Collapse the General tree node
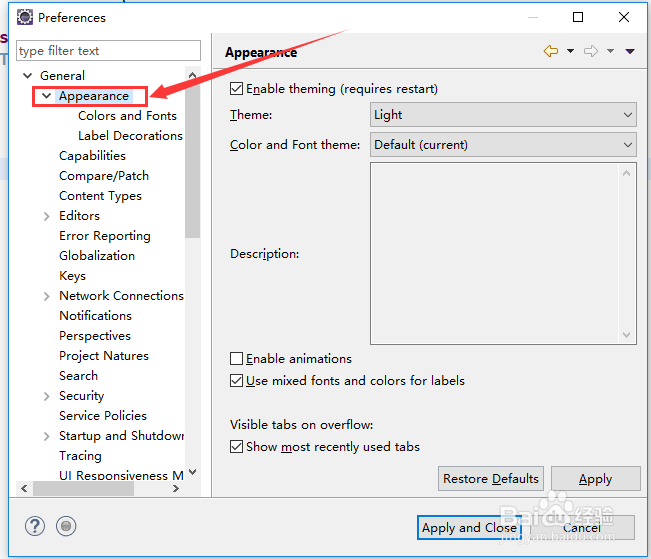The width and height of the screenshot is (651, 559). [x=27, y=76]
